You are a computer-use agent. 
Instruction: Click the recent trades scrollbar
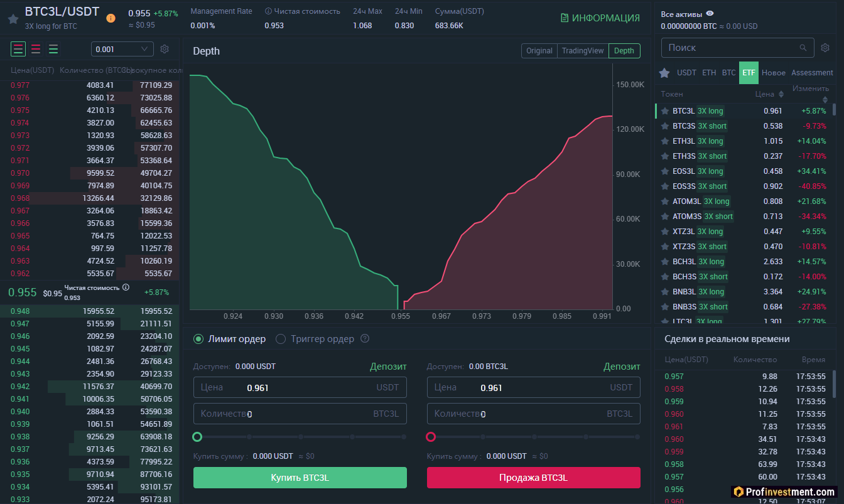click(835, 384)
